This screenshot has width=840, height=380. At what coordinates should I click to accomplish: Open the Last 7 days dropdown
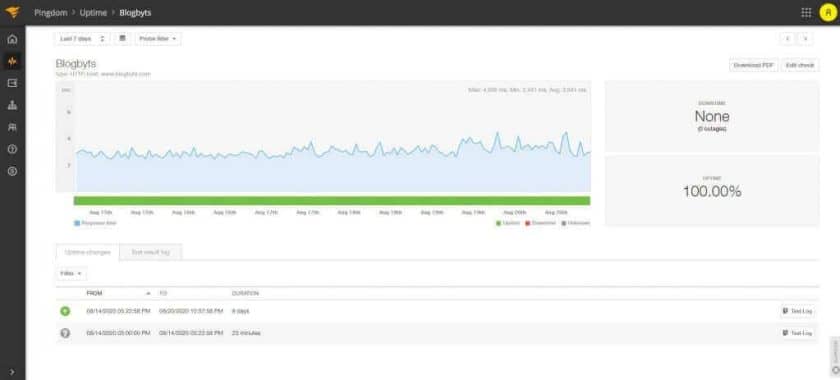82,39
